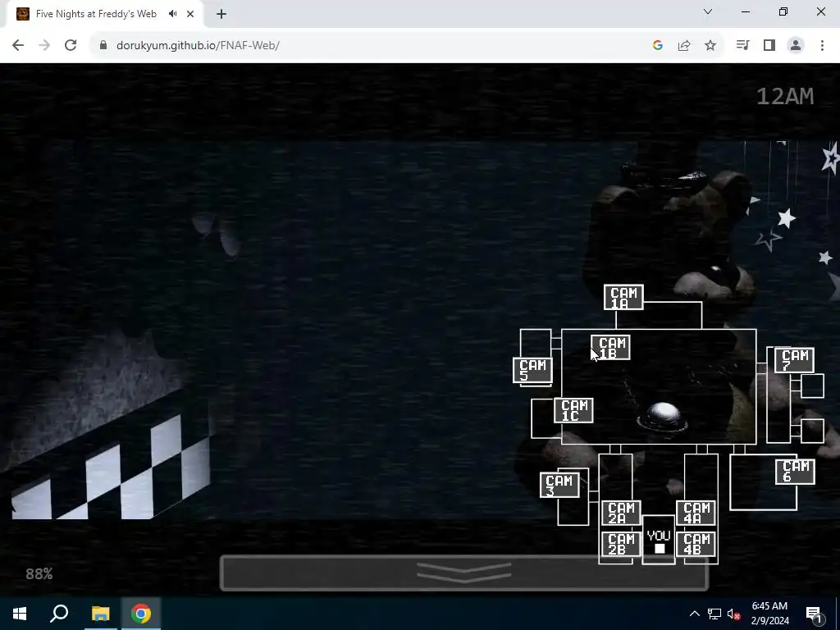Open the Chrome profile avatar
This screenshot has width=840, height=630.
pyautogui.click(x=796, y=46)
